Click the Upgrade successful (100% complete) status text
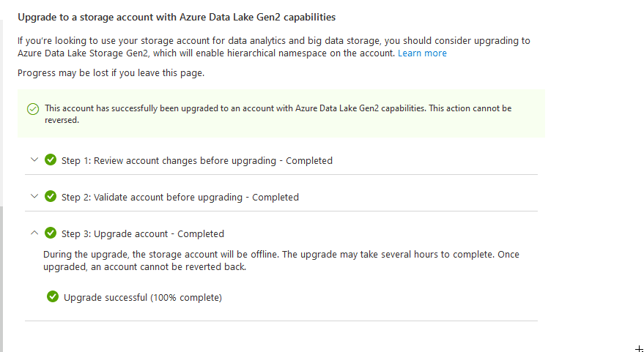The image size is (644, 352). click(x=142, y=297)
